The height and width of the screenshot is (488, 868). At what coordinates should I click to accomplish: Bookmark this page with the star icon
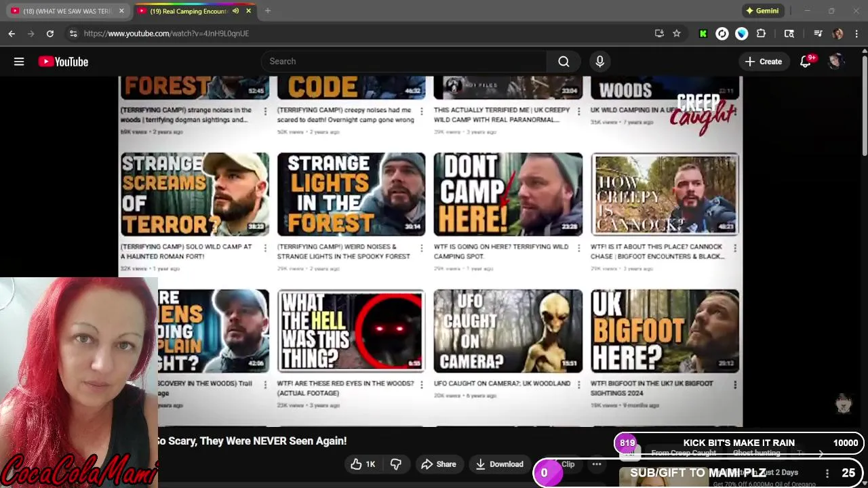tap(677, 33)
